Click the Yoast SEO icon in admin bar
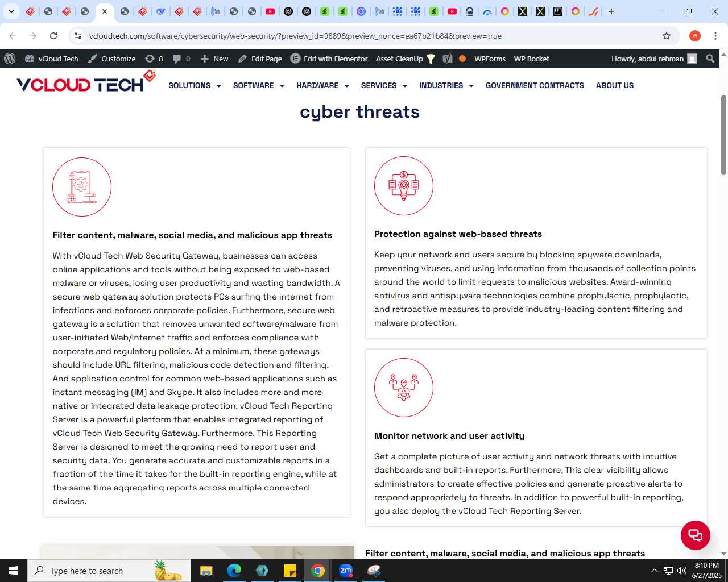 (448, 59)
